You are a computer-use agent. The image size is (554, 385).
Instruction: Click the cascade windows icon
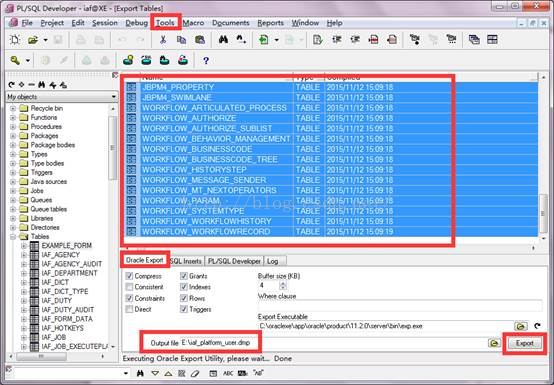tap(474, 40)
